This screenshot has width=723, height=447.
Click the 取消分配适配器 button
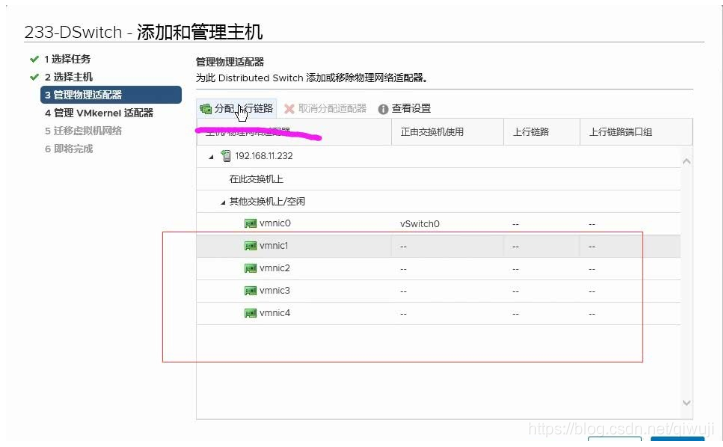pyautogui.click(x=326, y=109)
